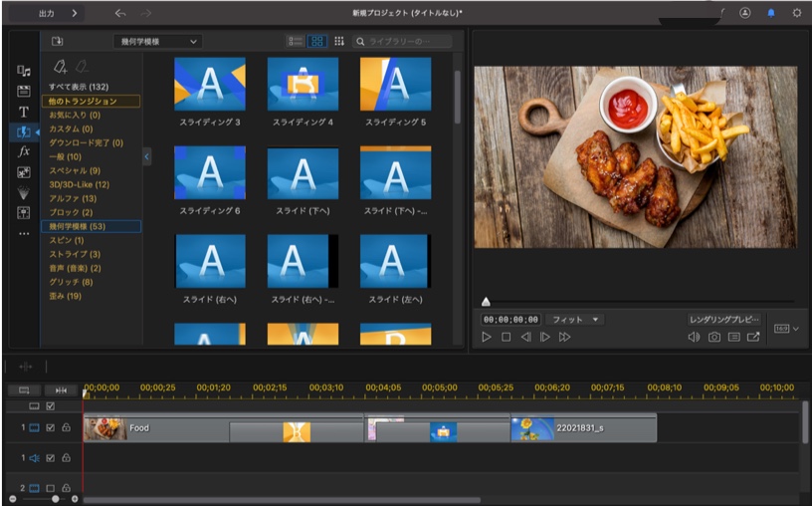Disable video track 1 checkbox
The image size is (812, 506).
click(x=51, y=428)
